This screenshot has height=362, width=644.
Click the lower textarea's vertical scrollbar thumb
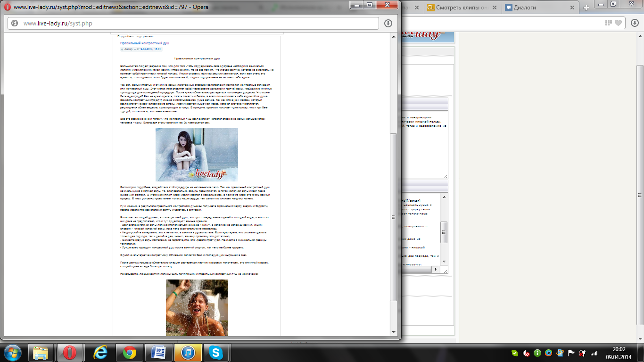pos(444,231)
